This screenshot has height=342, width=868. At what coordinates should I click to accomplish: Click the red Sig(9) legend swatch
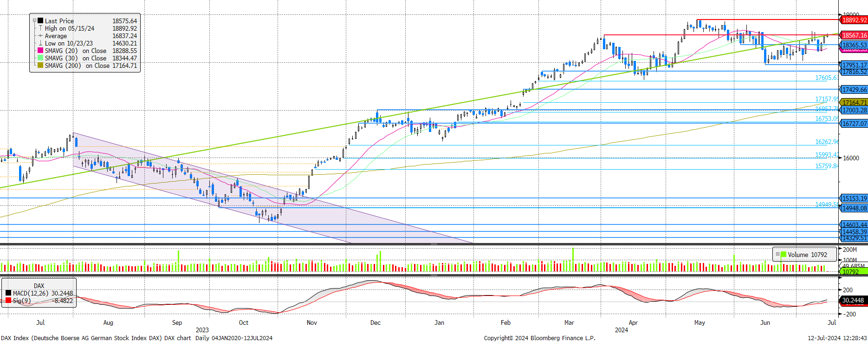coord(8,301)
